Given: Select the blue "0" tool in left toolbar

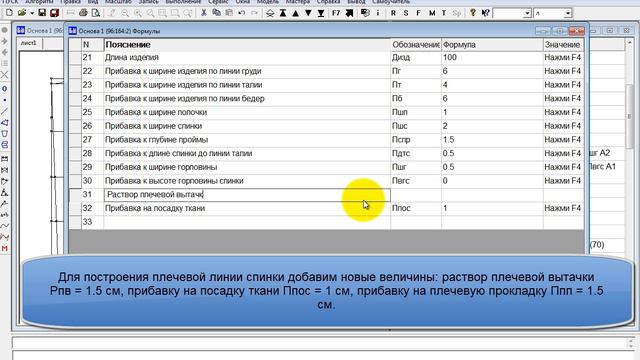Looking at the screenshot, I should (x=4, y=89).
